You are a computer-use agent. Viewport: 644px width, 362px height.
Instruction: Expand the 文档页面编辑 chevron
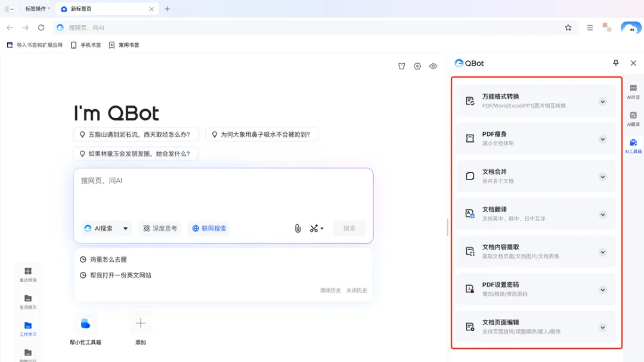point(602,327)
